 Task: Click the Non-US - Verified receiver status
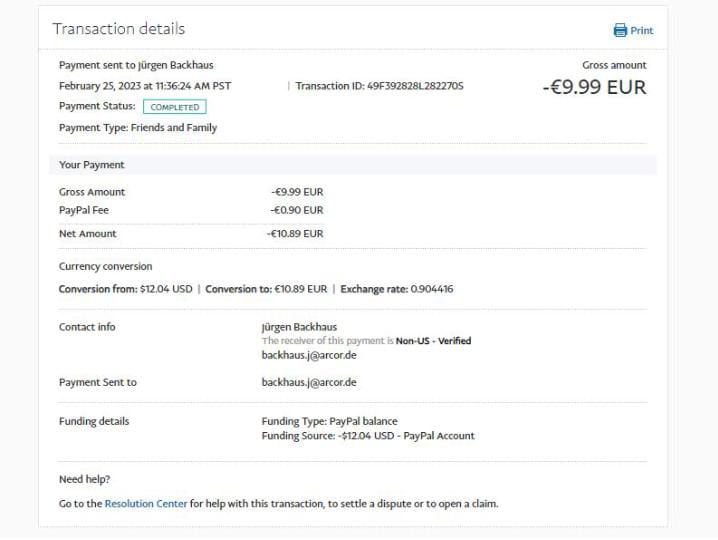click(433, 341)
